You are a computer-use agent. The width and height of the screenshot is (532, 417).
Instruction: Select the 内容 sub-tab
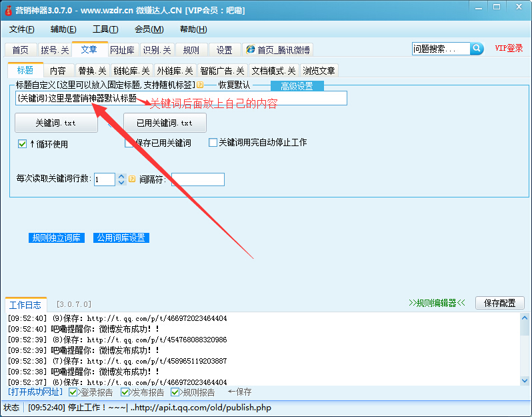[58, 71]
